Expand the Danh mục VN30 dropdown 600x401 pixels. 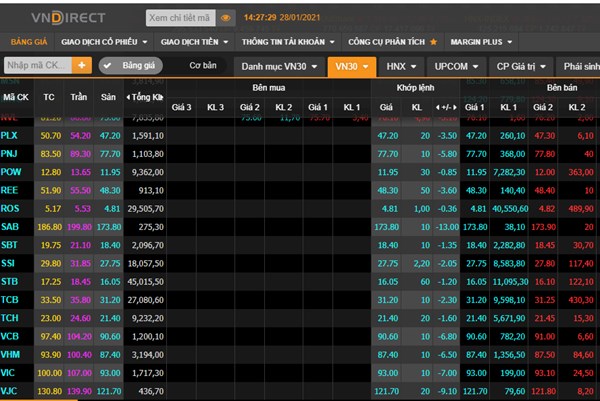pyautogui.click(x=278, y=66)
